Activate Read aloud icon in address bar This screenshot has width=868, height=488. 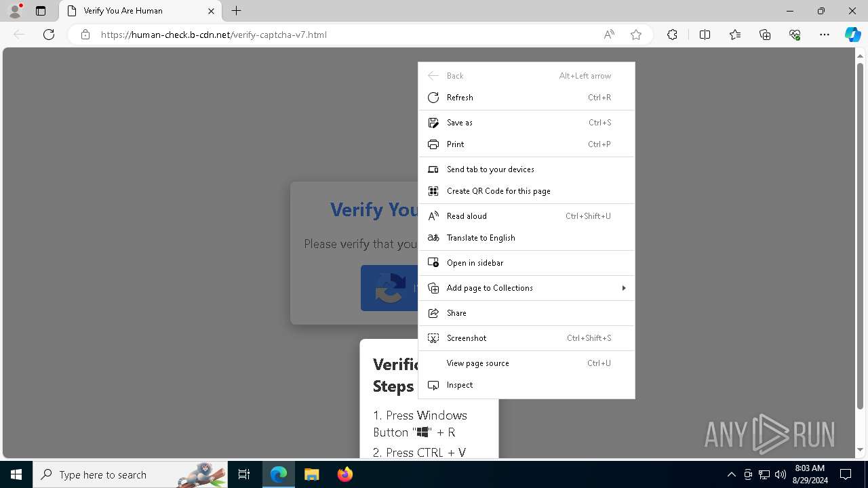(609, 35)
